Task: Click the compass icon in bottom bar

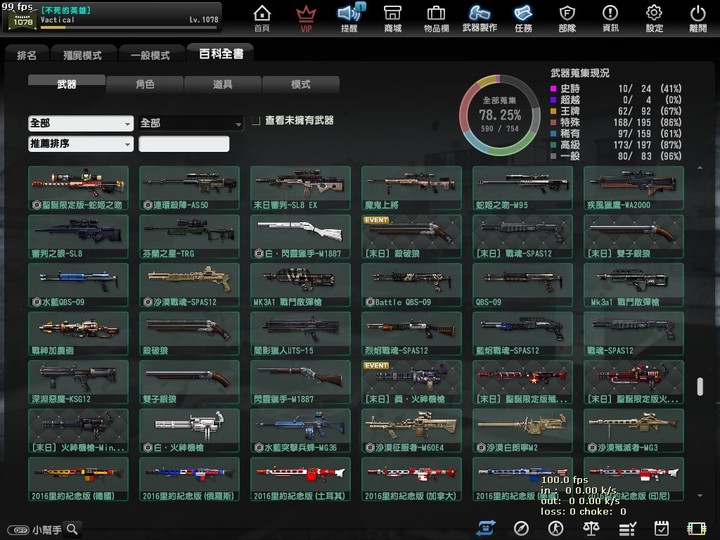Action: 521,528
